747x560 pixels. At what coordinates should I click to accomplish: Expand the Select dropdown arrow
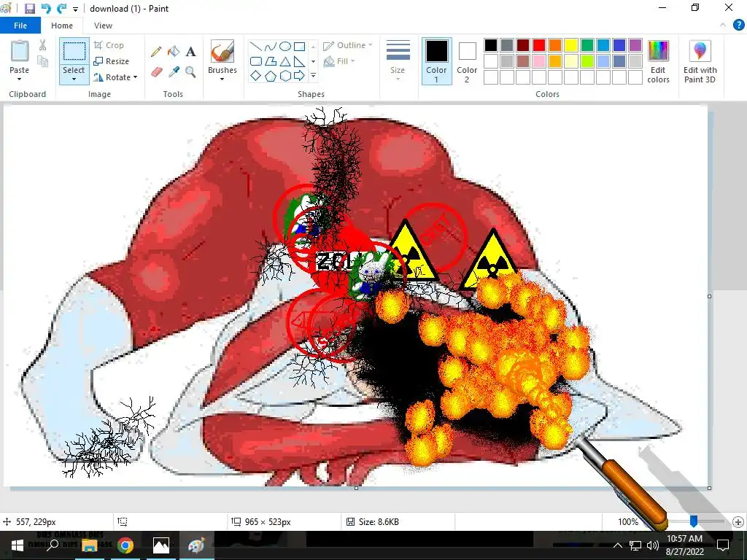pyautogui.click(x=74, y=79)
